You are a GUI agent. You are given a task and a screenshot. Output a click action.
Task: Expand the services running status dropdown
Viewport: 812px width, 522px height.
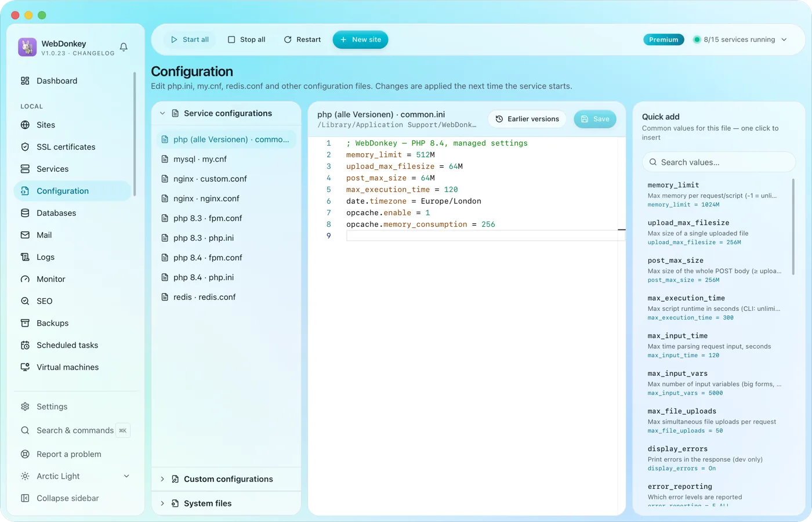(x=740, y=39)
